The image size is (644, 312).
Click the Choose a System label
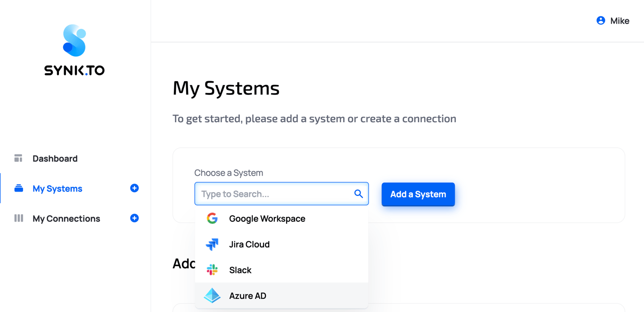point(229,173)
